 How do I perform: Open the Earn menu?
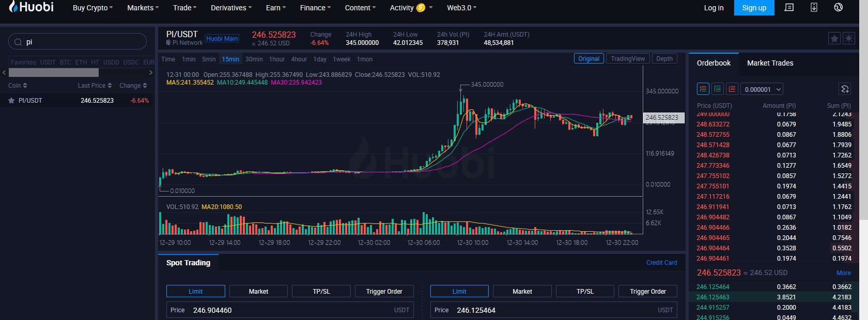(275, 8)
